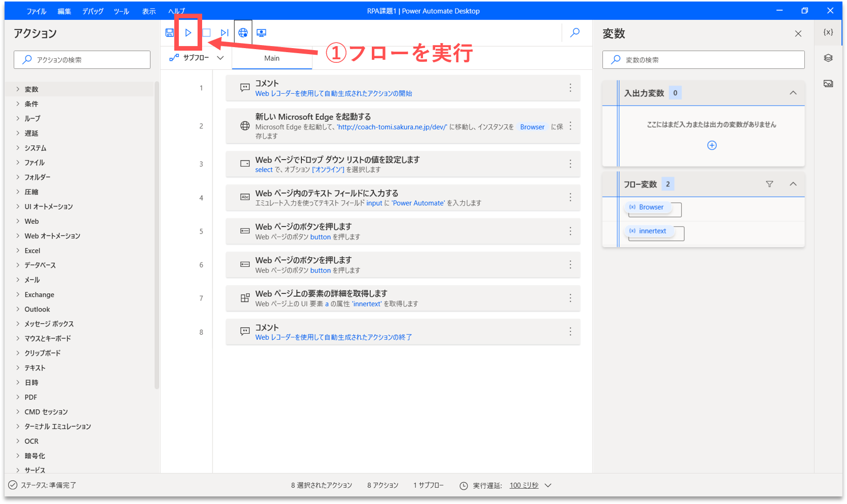Run the flow with play button
Screen dimensions: 847x504
188,33
